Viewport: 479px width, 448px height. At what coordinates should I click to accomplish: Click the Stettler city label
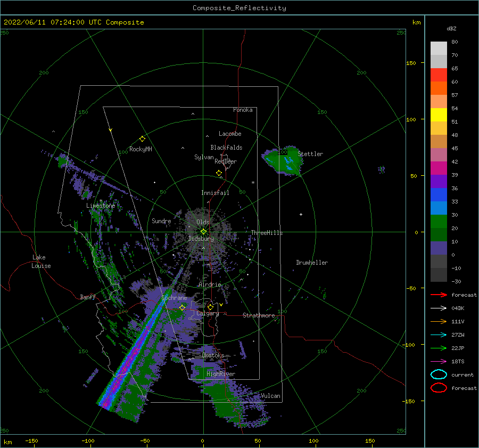[310, 154]
